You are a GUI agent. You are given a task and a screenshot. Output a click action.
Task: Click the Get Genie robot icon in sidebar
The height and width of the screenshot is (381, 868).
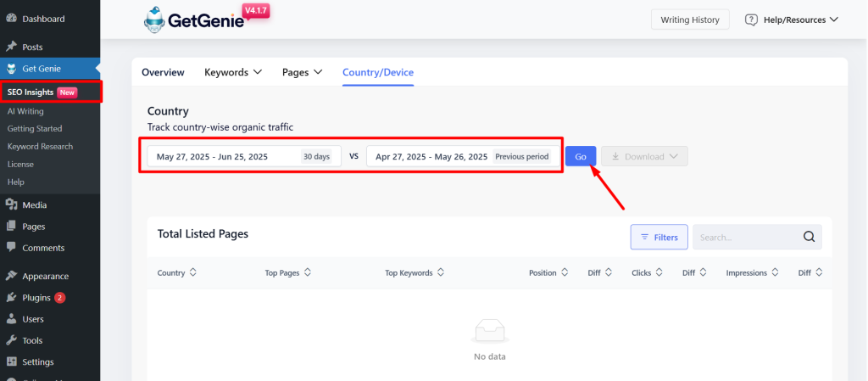point(11,69)
